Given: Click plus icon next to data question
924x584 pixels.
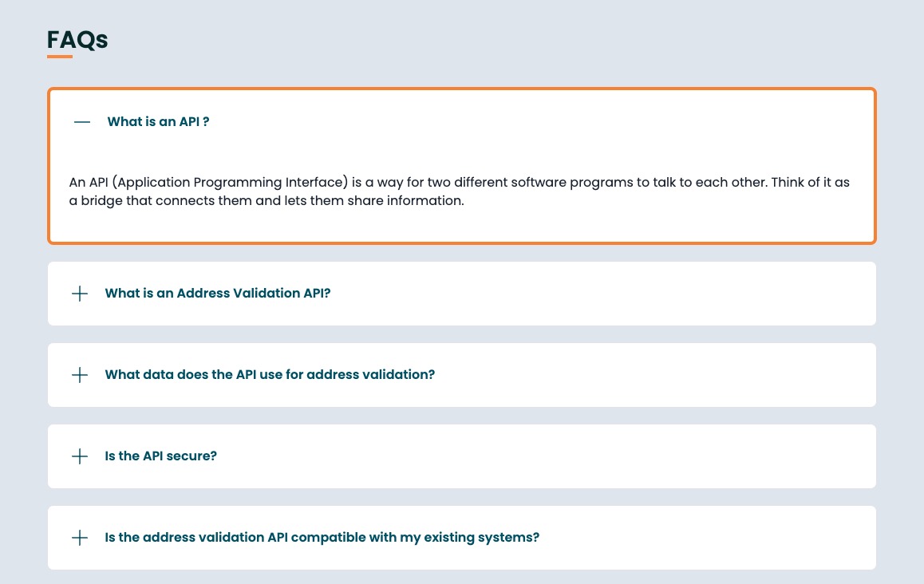Looking at the screenshot, I should 80,375.
